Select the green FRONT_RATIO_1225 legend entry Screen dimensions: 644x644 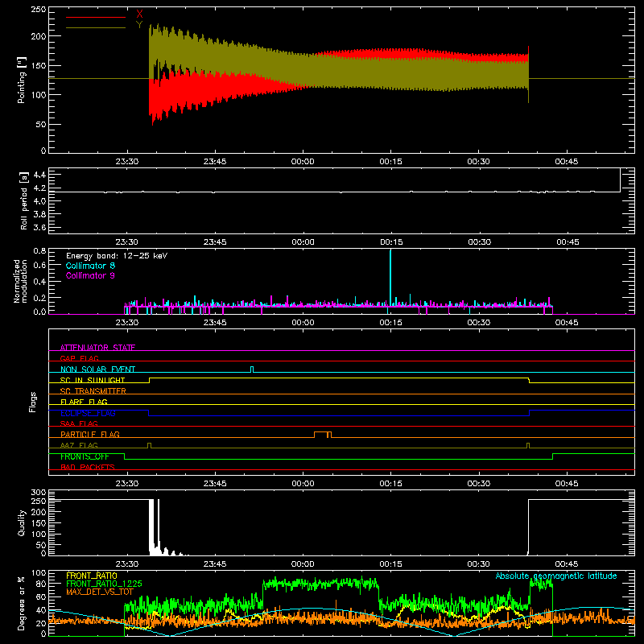(104, 584)
